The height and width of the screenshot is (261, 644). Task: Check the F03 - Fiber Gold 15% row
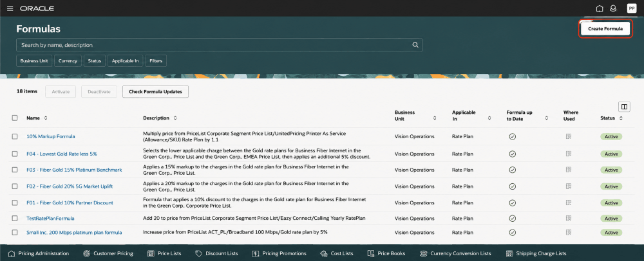click(x=15, y=170)
